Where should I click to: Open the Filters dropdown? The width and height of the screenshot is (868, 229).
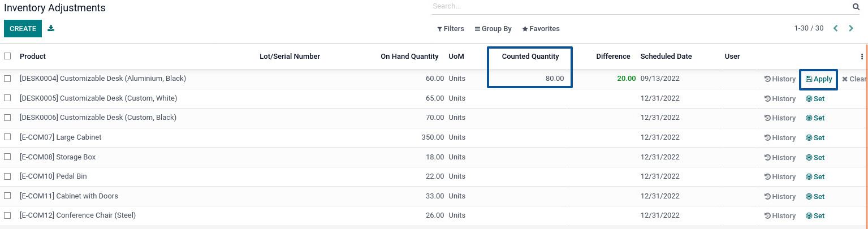[450, 29]
